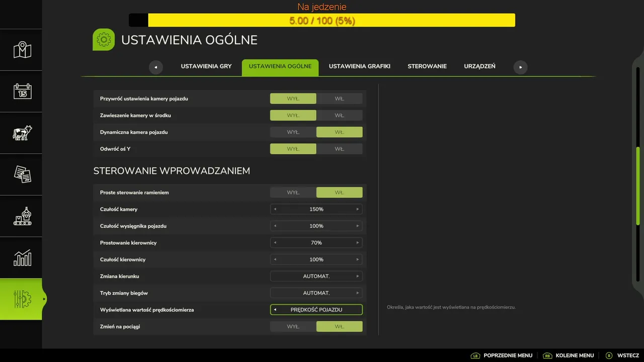Open the statistics chart page
This screenshot has height=362, width=644.
tap(22, 258)
